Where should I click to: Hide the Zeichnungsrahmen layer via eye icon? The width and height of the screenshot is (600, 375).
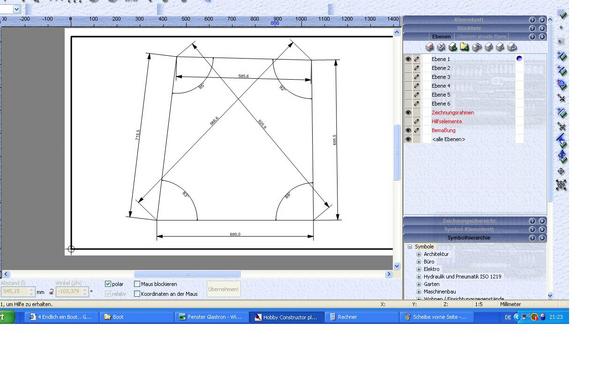(408, 112)
